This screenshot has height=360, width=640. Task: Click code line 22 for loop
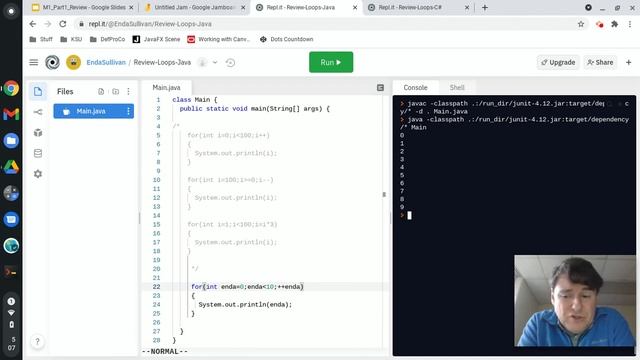tap(247, 287)
